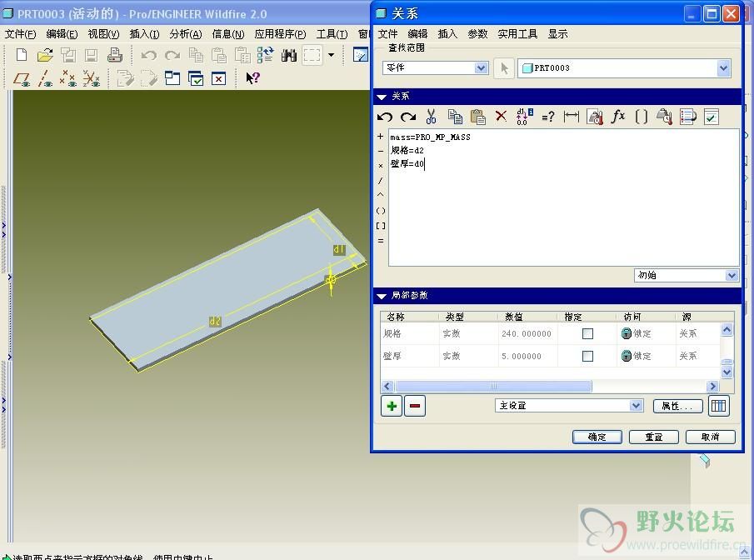The height and width of the screenshot is (560, 754).
Task: Click the parameters table scroll-right arrow
Action: click(712, 386)
